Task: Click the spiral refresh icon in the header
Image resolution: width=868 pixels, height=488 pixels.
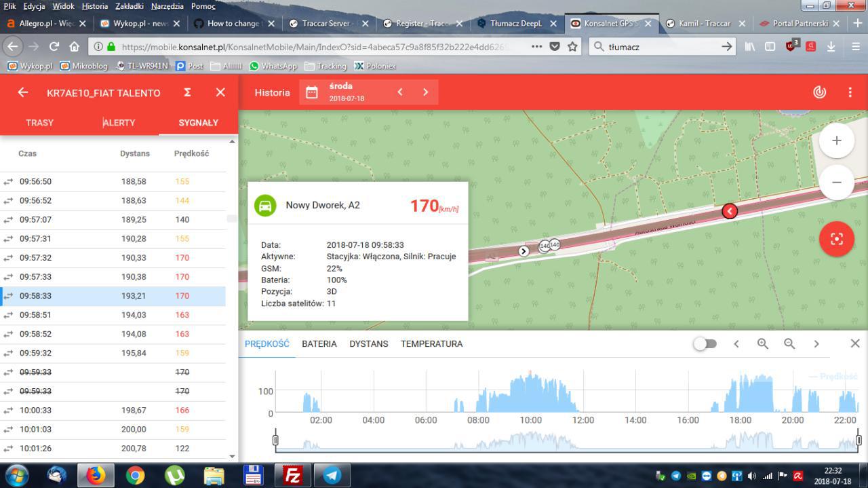Action: click(819, 92)
